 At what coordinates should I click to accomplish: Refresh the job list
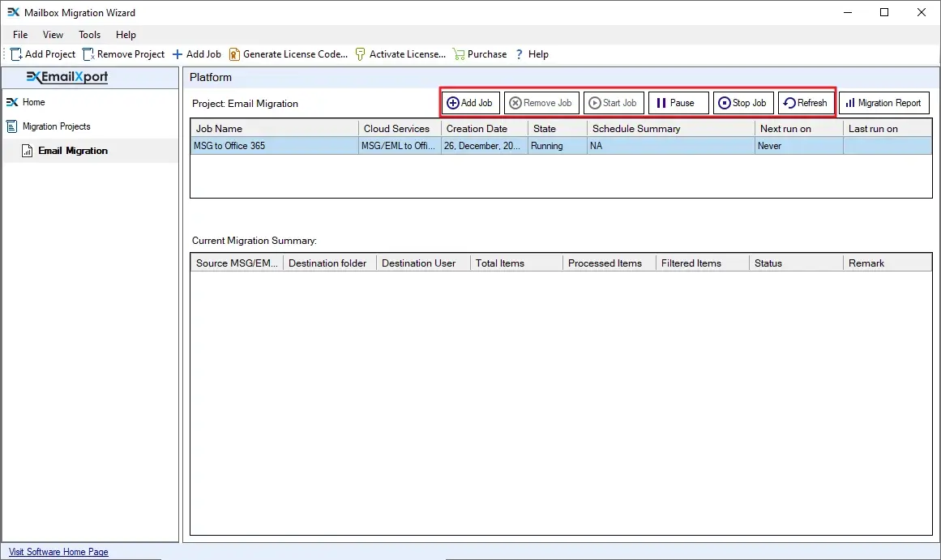806,103
